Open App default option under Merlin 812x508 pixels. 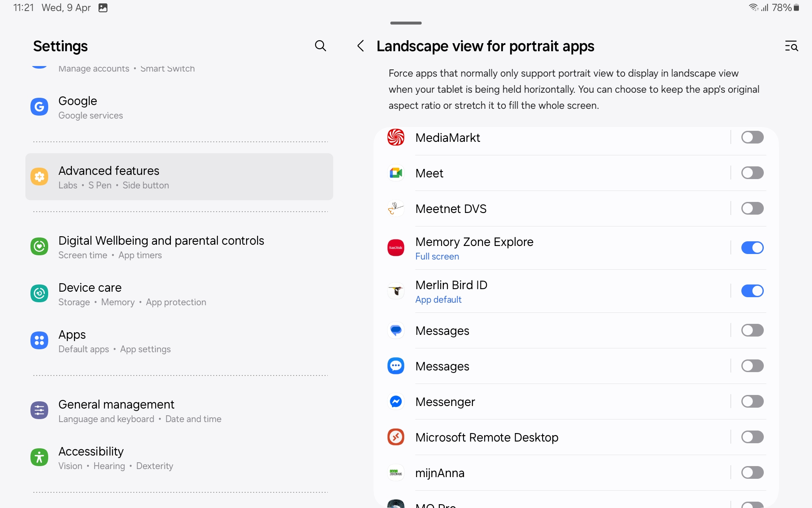pos(438,300)
